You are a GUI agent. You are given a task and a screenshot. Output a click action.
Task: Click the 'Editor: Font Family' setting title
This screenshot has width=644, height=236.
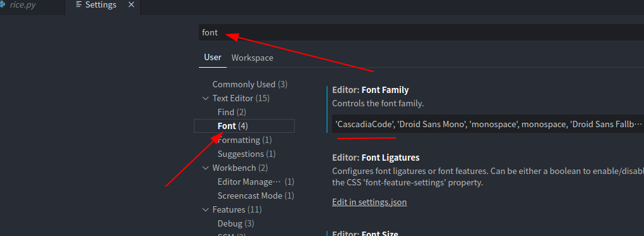click(371, 90)
